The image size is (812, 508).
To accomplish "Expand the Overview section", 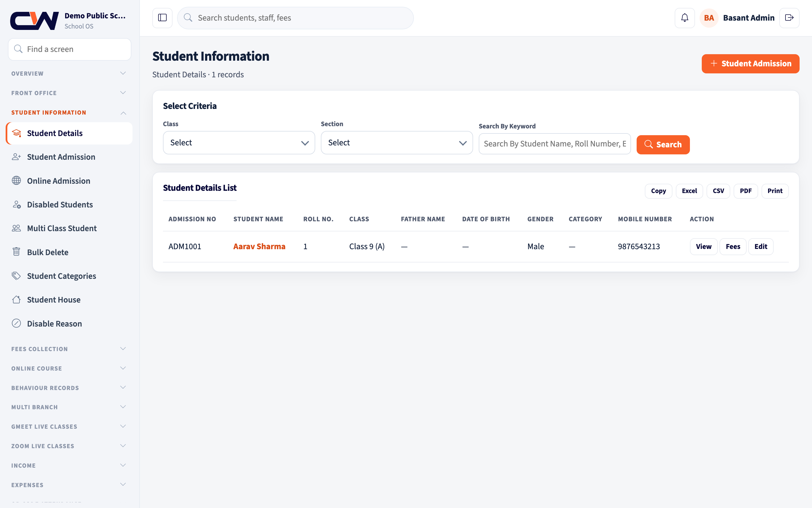I will [x=69, y=74].
